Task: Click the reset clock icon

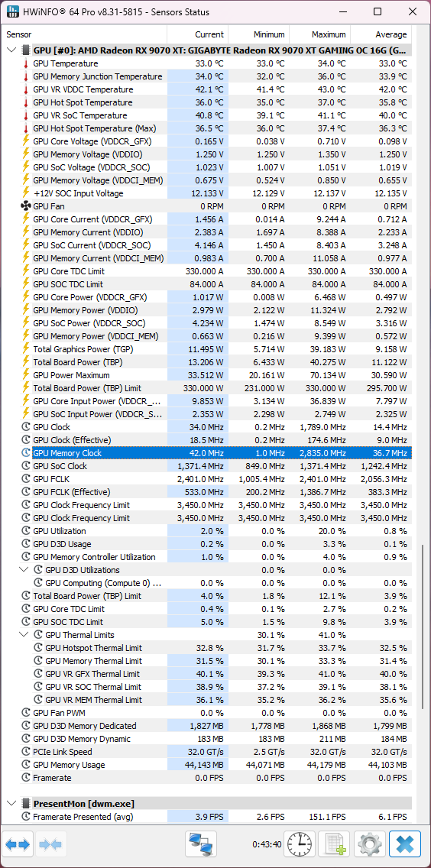Action: tap(300, 844)
